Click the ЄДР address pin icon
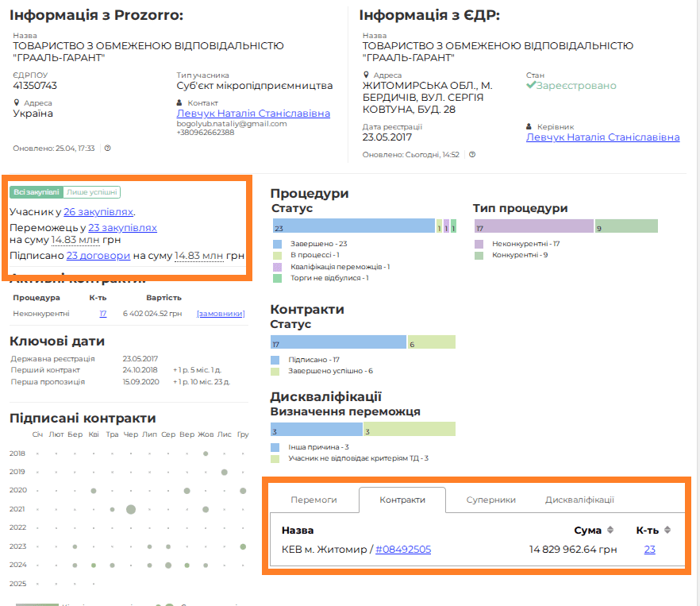This screenshot has height=606, width=700. click(366, 75)
